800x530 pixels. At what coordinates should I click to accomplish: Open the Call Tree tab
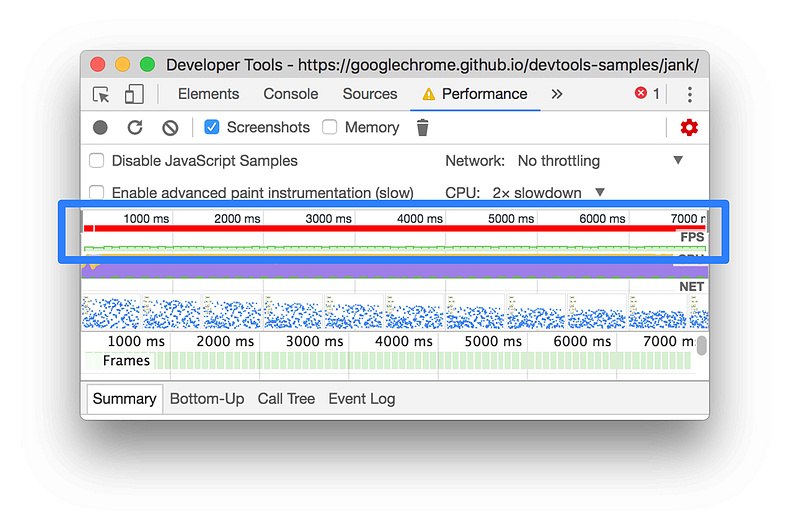coord(286,398)
